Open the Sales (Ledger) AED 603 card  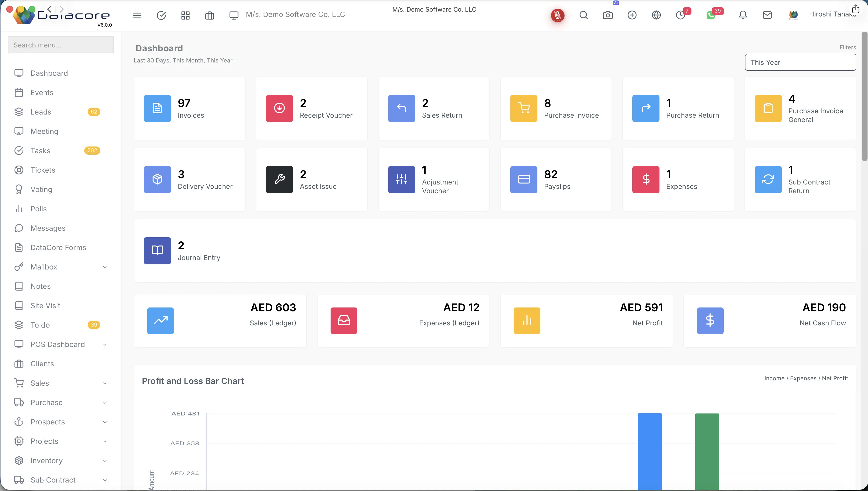(x=220, y=321)
